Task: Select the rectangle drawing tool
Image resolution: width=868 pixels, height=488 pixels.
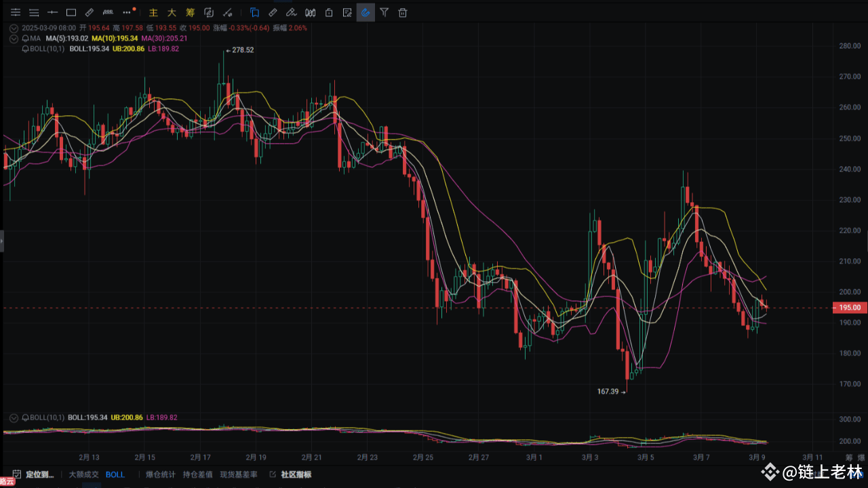Action: pyautogui.click(x=71, y=12)
